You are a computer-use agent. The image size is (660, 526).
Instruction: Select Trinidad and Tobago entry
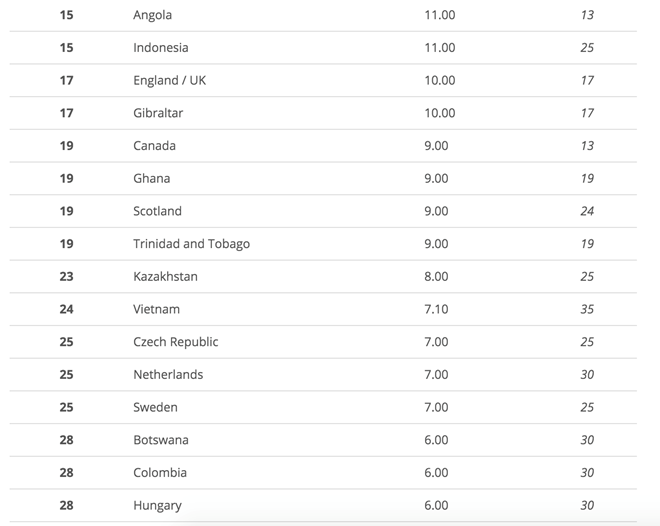point(191,244)
